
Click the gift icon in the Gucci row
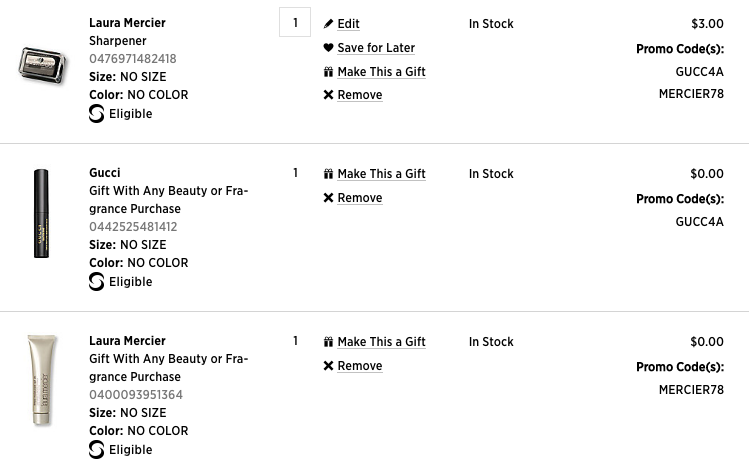[x=328, y=174]
